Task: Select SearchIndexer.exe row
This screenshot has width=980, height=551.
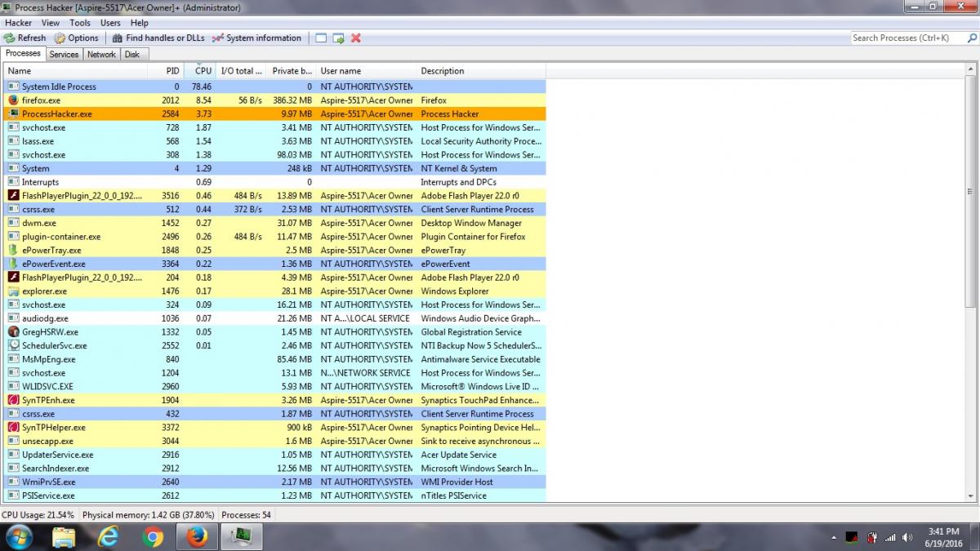Action: pos(274,469)
